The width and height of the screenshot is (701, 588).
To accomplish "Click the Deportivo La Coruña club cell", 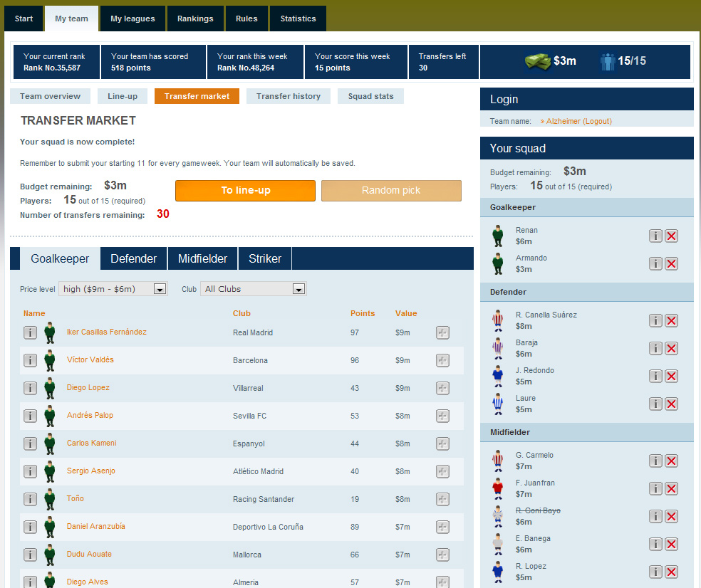I will point(268,527).
